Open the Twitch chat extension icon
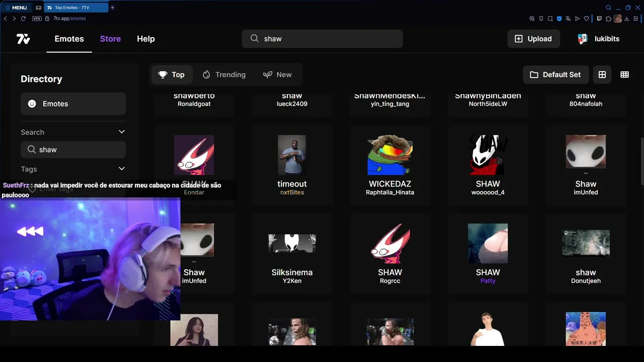Screen dimensions: 644x362 [x=599, y=19]
